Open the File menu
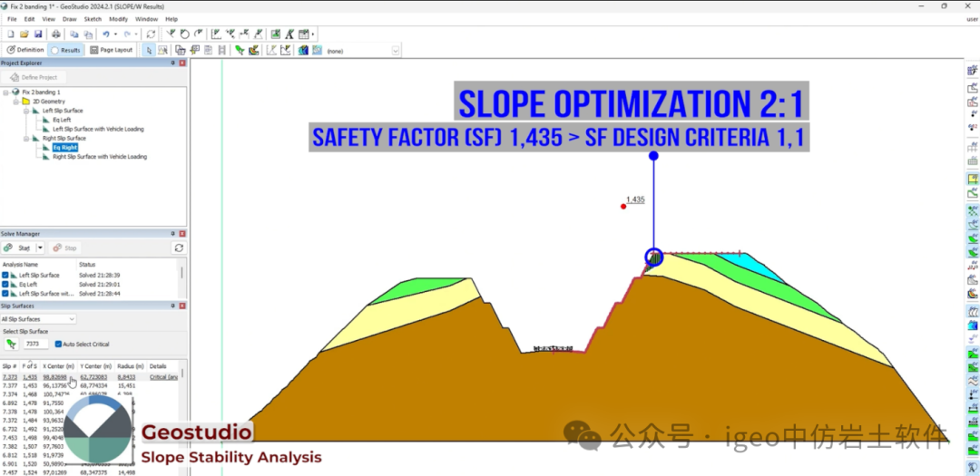 (12, 19)
